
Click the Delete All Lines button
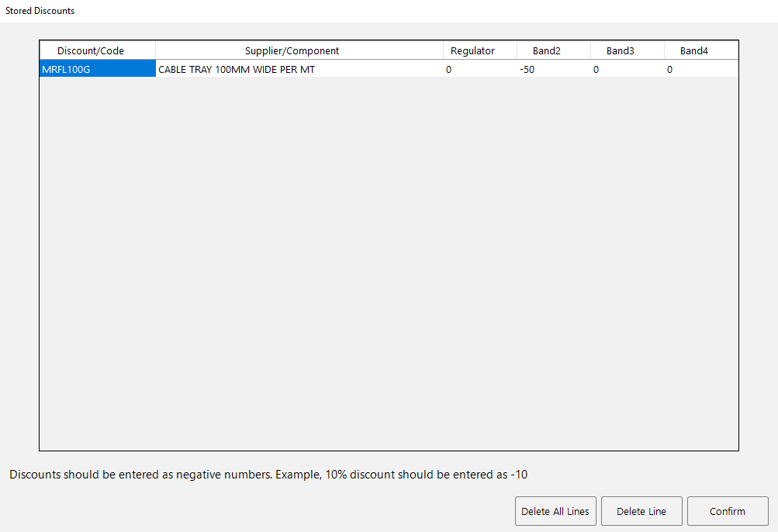555,511
